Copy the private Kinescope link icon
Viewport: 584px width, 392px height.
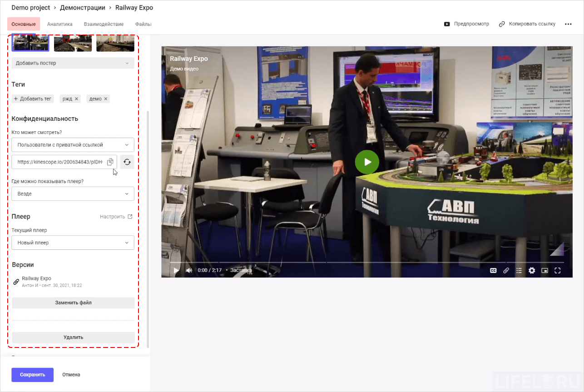coord(110,162)
